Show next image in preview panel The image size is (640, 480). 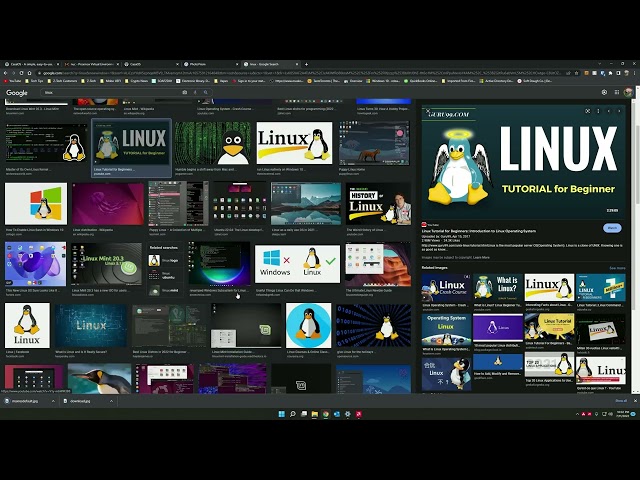(619, 111)
